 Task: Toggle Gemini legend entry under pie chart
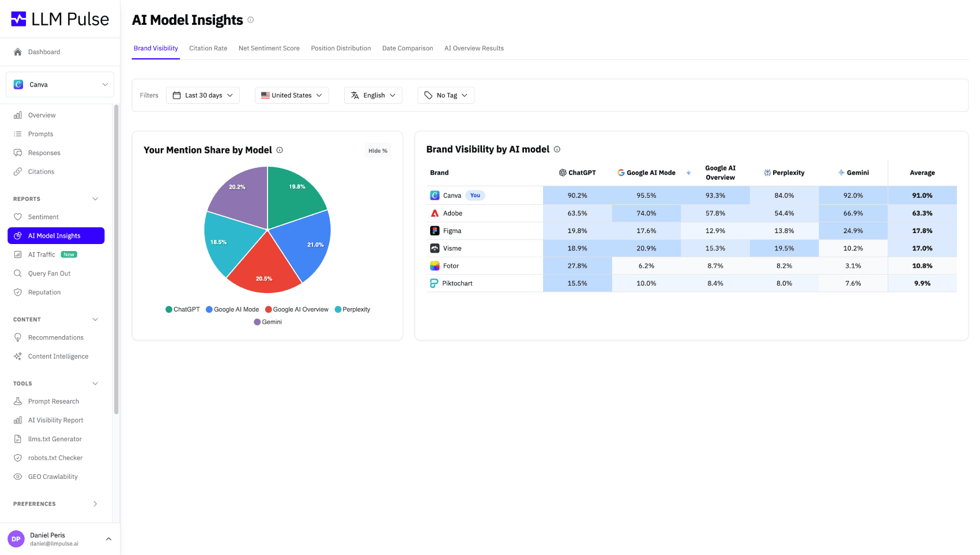click(x=267, y=322)
